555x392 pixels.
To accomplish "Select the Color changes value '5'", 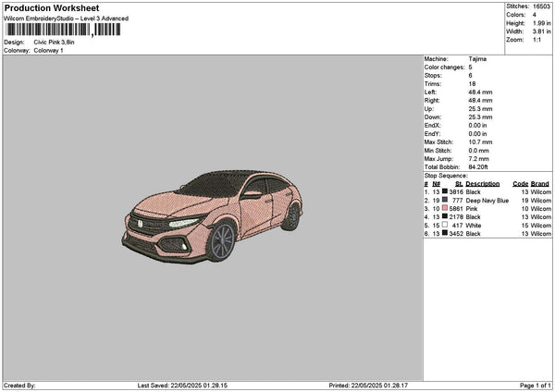I will [x=471, y=67].
